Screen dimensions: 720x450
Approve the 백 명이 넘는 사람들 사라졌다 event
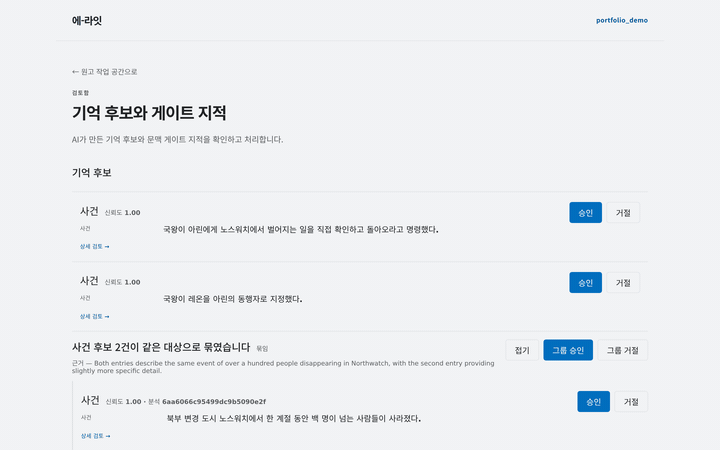pyautogui.click(x=593, y=402)
